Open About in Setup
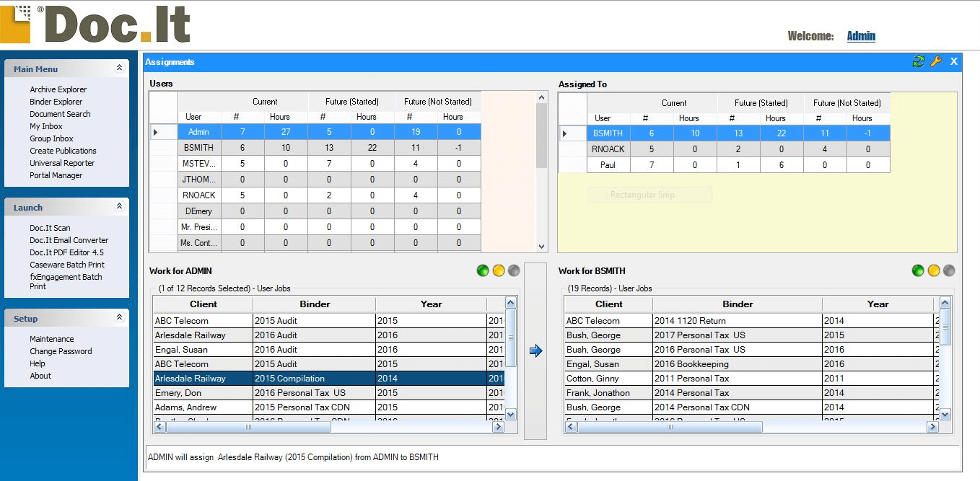This screenshot has height=481, width=980. [40, 376]
